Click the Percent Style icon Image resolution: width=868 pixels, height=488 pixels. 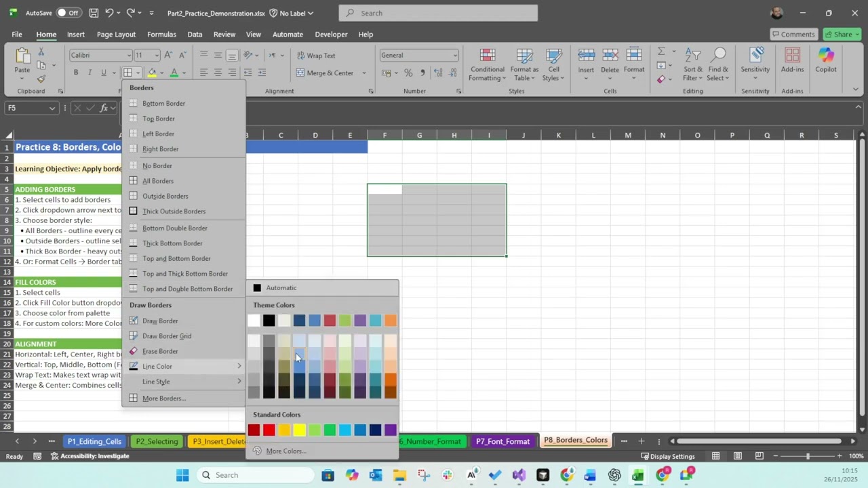click(x=408, y=73)
